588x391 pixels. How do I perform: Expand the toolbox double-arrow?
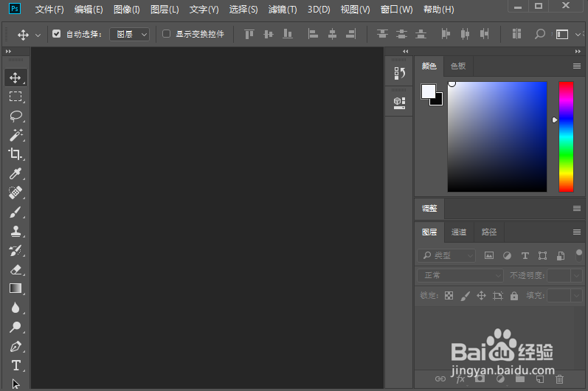tap(8, 52)
